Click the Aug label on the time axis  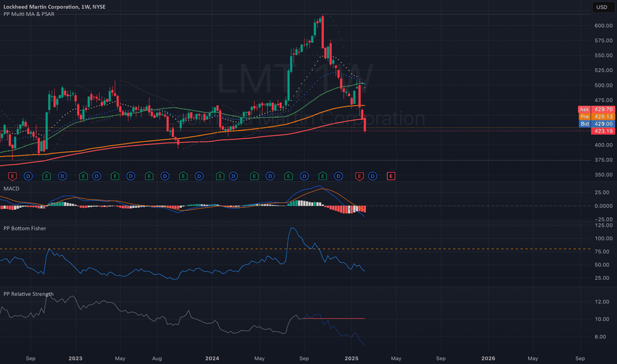pos(157,359)
